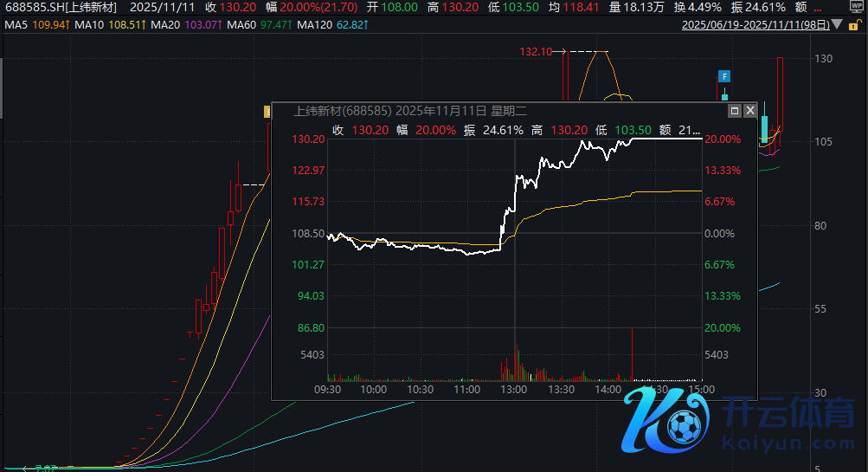Click the tall red volume spike in popup
Viewport: 868px width, 472px height.
(x=633, y=355)
